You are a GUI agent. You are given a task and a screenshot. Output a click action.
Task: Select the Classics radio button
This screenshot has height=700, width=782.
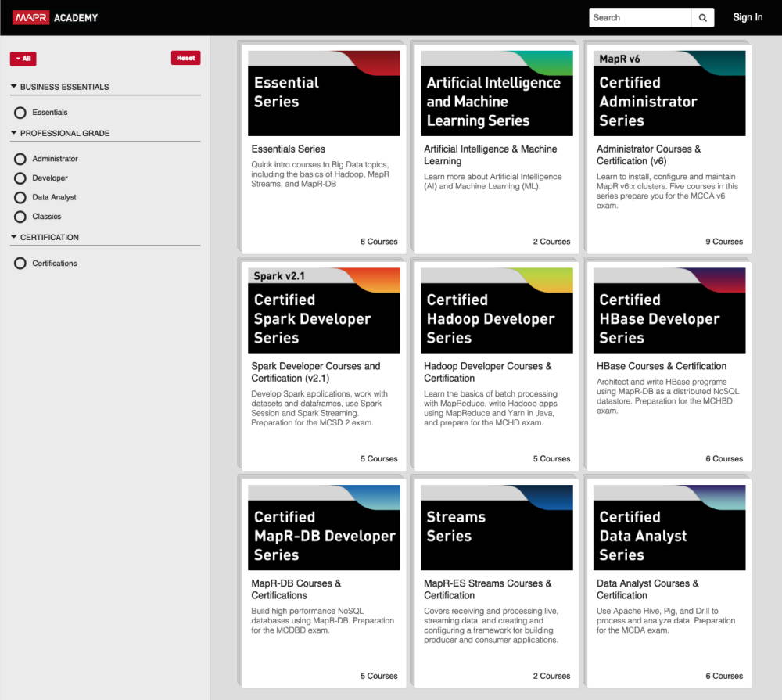point(20,217)
